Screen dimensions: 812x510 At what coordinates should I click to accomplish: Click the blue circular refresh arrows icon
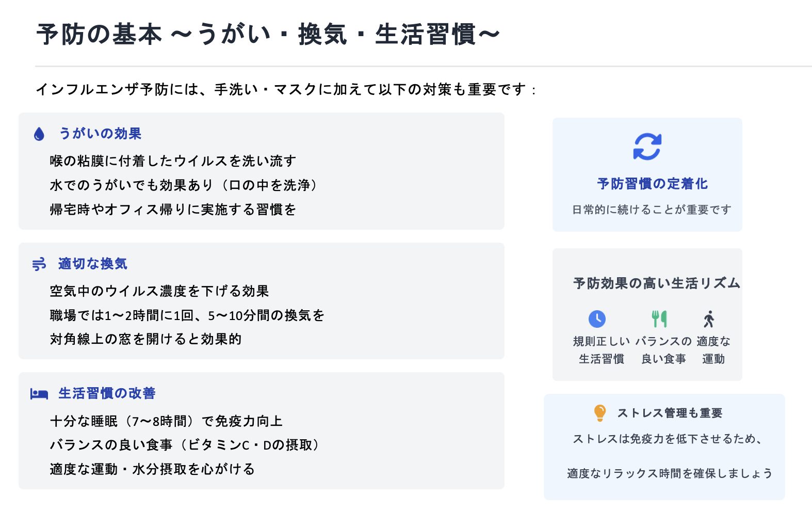647,147
